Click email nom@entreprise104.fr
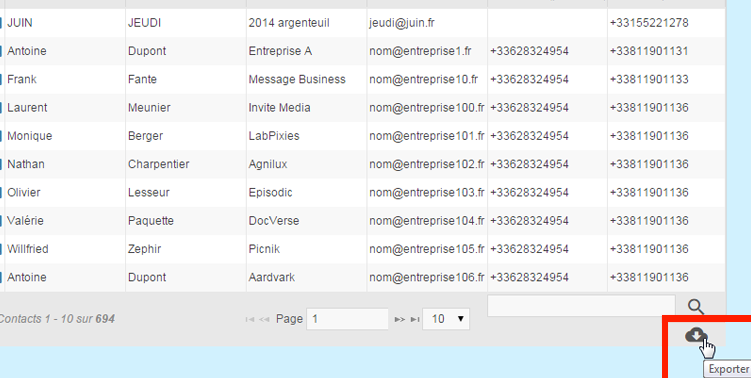The width and height of the screenshot is (751, 378). point(427,220)
